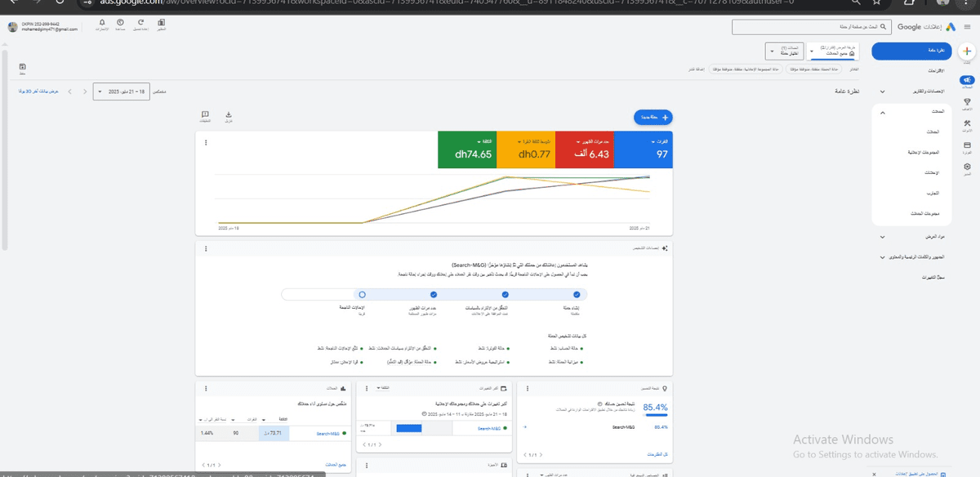
Task: Click the checked 'create campaign' step circle
Action: click(576, 294)
